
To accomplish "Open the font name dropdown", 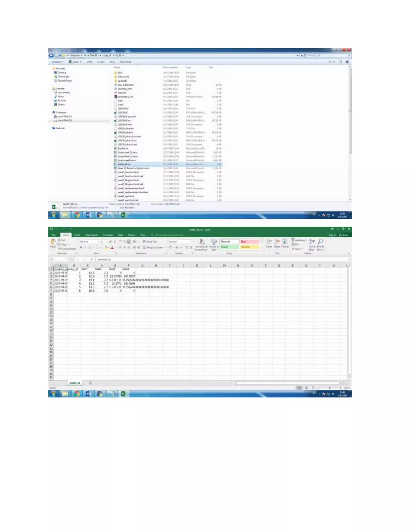I will tap(99, 242).
